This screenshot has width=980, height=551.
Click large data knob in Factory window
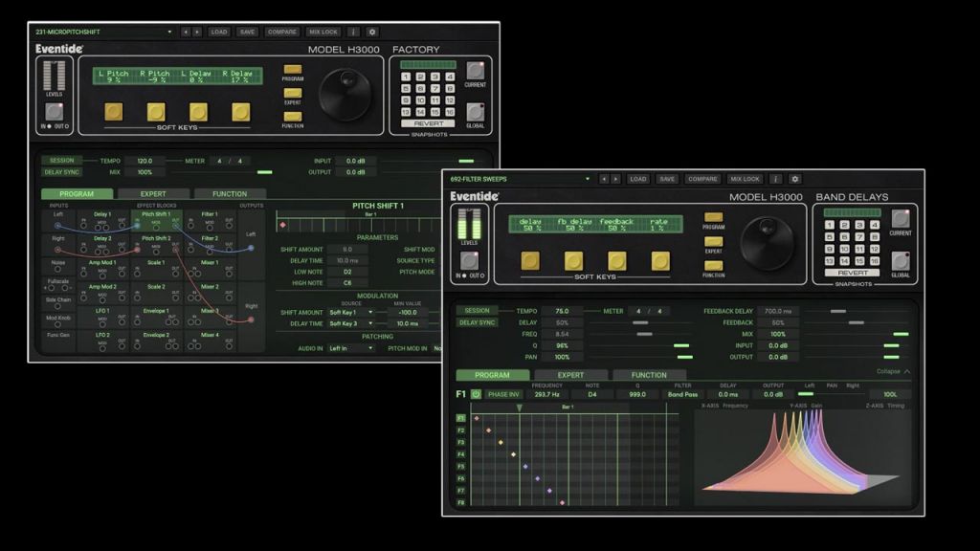(x=345, y=95)
